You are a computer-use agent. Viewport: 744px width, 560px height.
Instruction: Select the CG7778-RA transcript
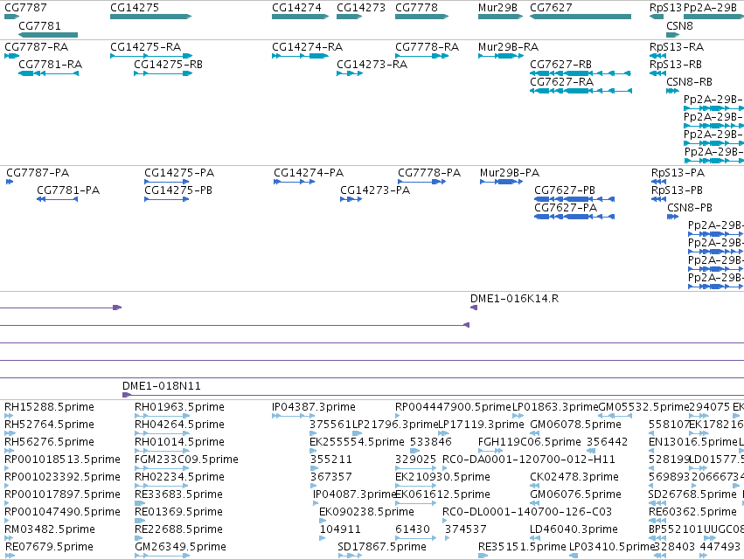pyautogui.click(x=421, y=56)
